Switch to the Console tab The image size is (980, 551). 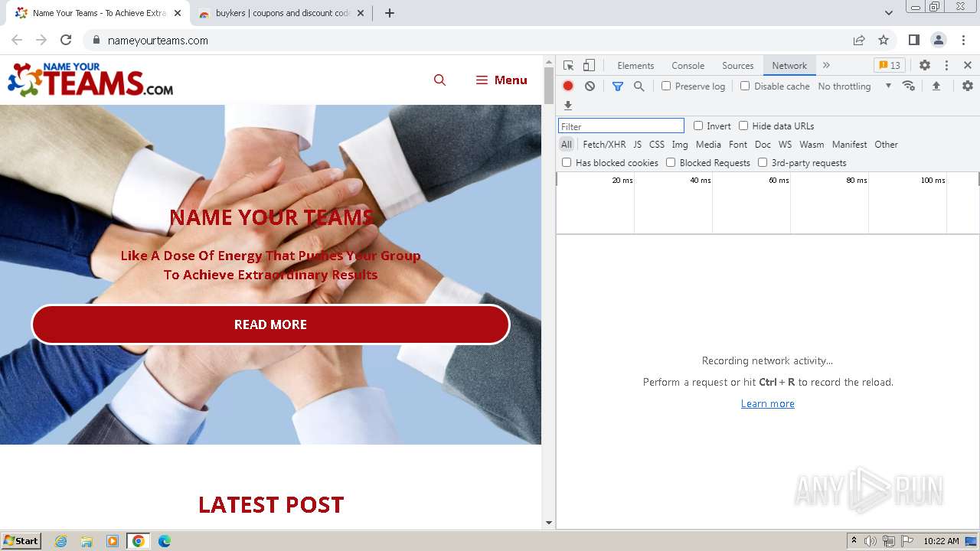688,65
